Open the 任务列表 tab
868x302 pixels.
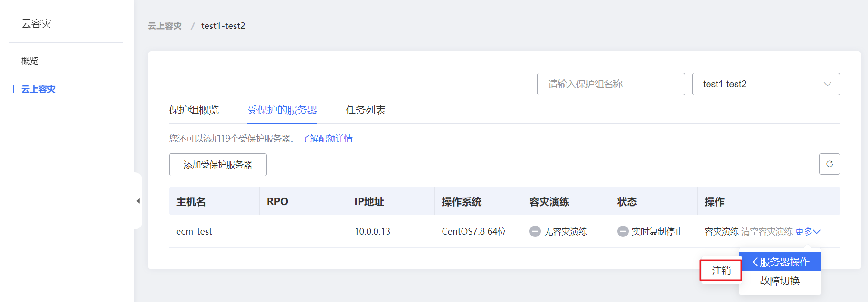click(x=365, y=110)
